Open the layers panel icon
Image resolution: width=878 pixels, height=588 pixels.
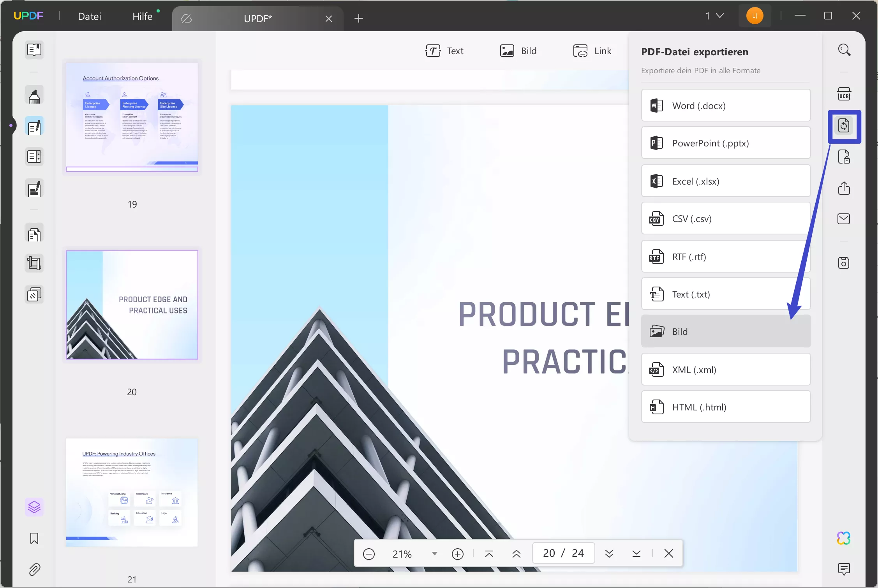pyautogui.click(x=34, y=507)
